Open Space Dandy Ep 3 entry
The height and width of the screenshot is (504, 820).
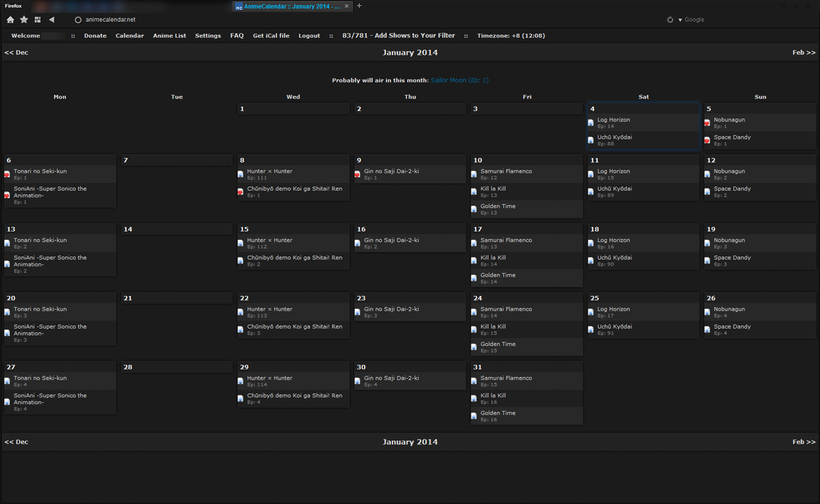point(732,257)
